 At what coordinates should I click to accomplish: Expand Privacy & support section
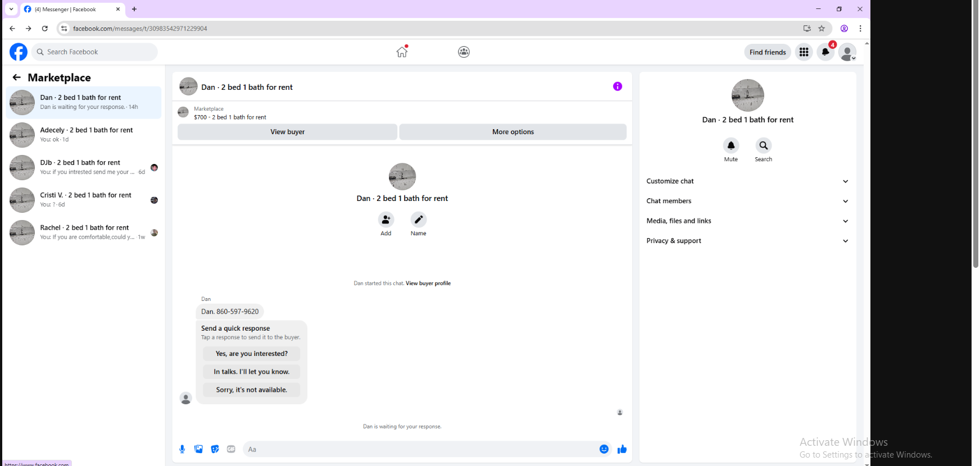point(747,241)
